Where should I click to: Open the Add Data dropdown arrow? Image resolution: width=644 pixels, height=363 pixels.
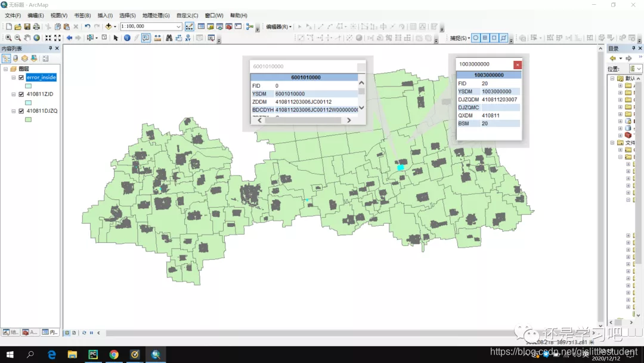[x=114, y=27]
